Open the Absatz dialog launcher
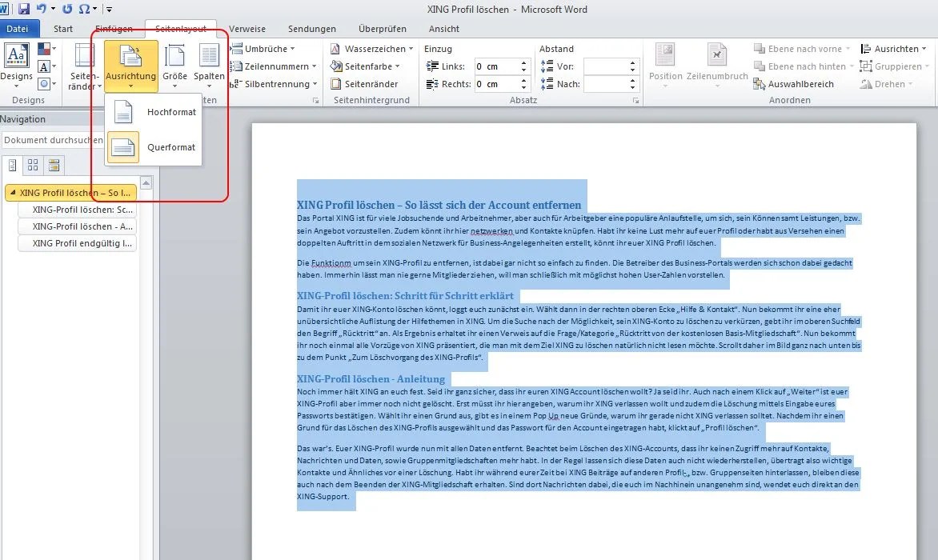Viewport: 938px width, 560px height. click(636, 101)
